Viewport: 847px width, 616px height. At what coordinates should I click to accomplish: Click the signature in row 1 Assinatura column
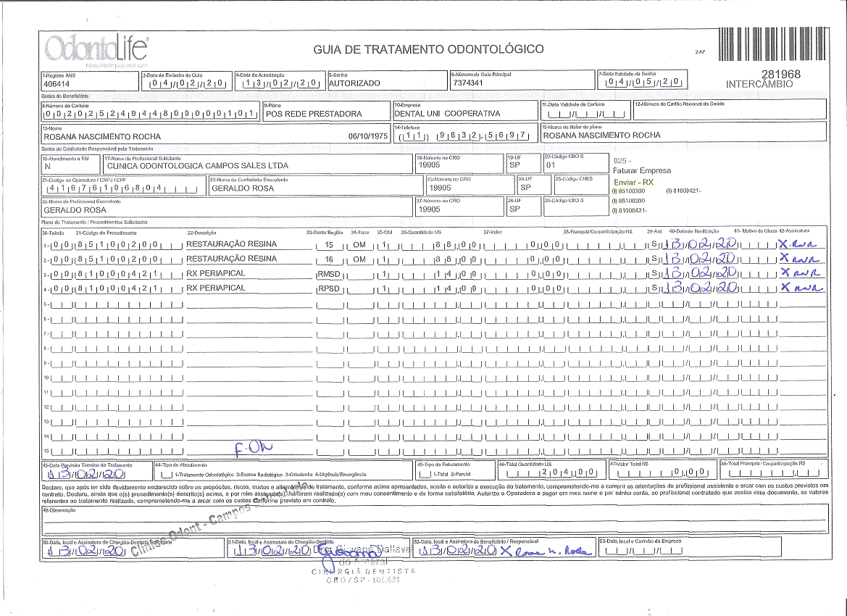click(797, 244)
